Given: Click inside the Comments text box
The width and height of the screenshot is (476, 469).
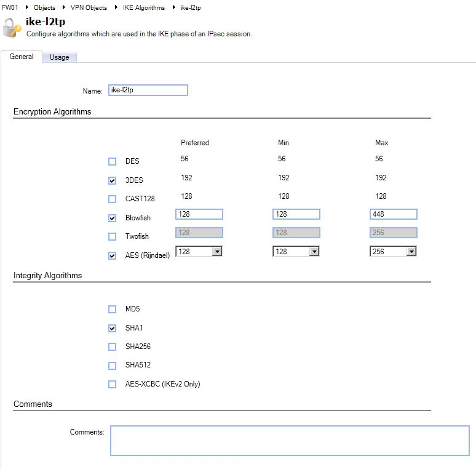Looking at the screenshot, I should click(289, 441).
